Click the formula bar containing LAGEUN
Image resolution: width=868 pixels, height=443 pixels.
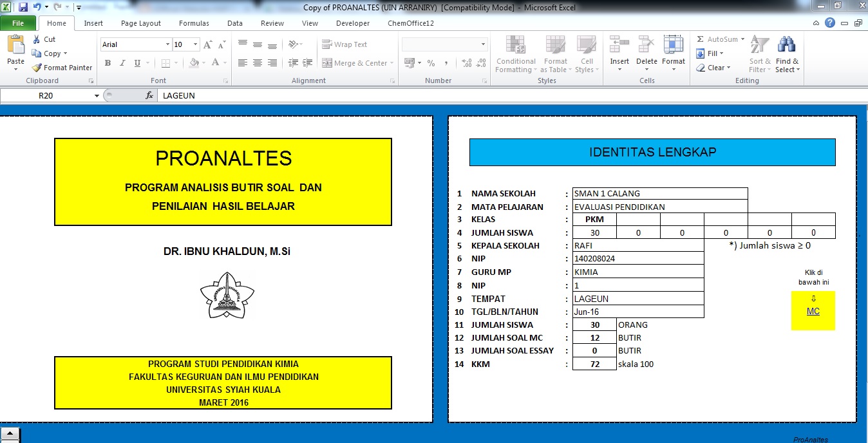coord(513,95)
